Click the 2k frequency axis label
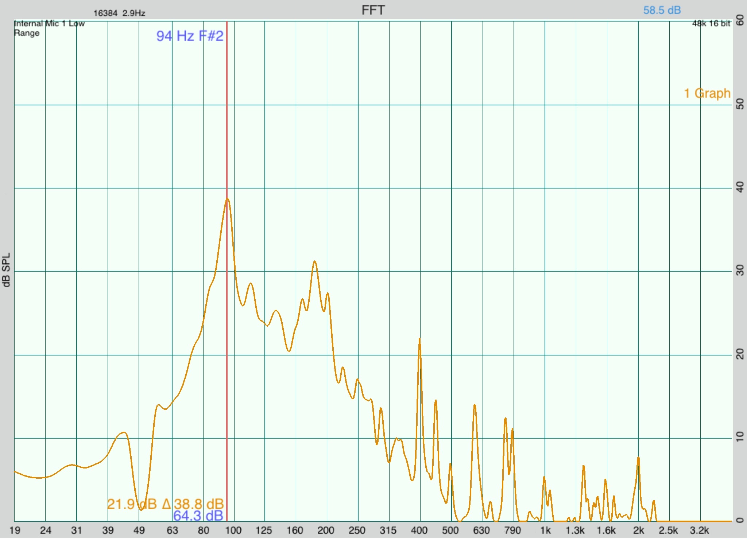 pyautogui.click(x=639, y=530)
